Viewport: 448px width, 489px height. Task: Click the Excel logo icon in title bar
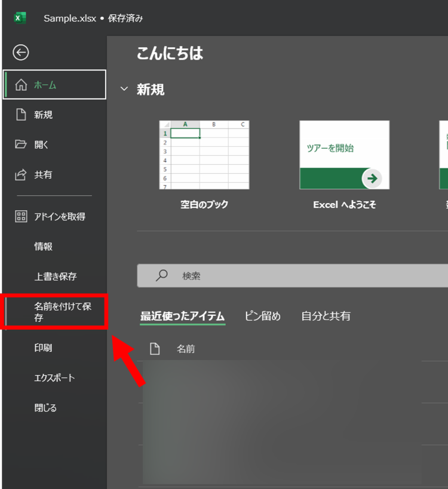tap(20, 18)
